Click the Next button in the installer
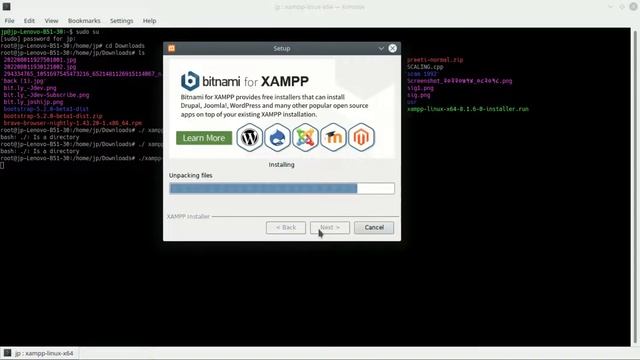The height and width of the screenshot is (360, 640). [330, 227]
